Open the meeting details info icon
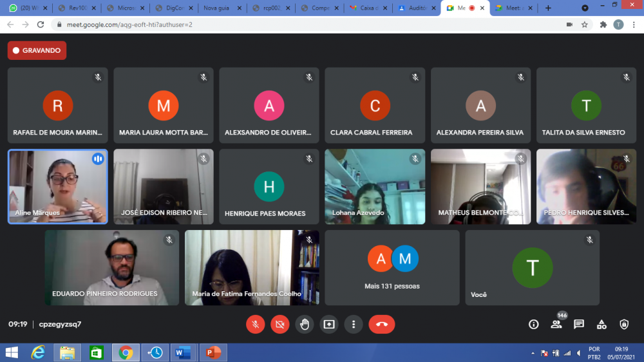Image resolution: width=644 pixels, height=362 pixels. pos(533,324)
